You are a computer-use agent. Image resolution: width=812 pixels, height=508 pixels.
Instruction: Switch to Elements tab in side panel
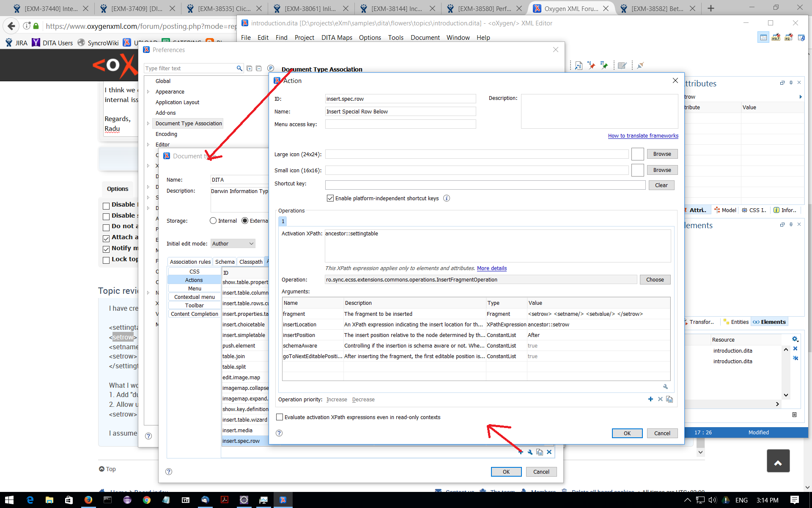pos(769,322)
